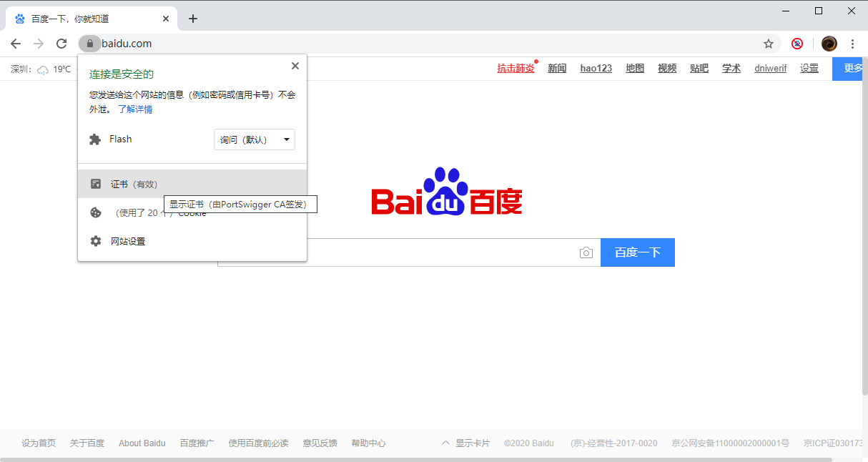The height and width of the screenshot is (462, 868).
Task: Click the 百度推广 footer link
Action: pos(197,443)
